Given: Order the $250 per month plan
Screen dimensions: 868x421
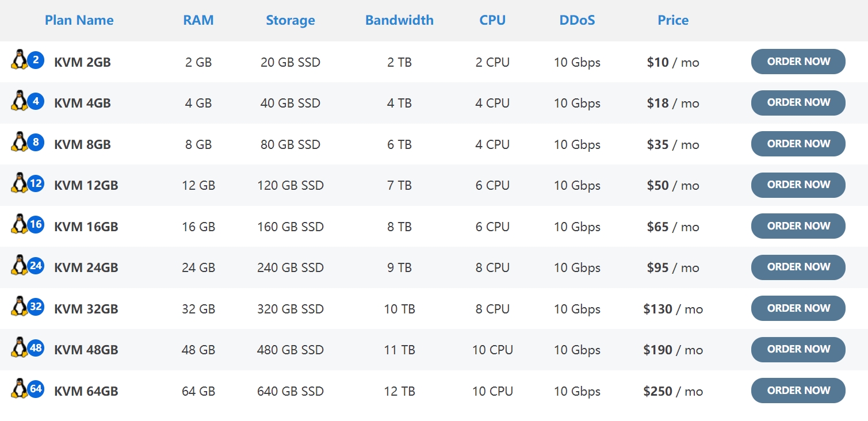Looking at the screenshot, I should tap(798, 391).
